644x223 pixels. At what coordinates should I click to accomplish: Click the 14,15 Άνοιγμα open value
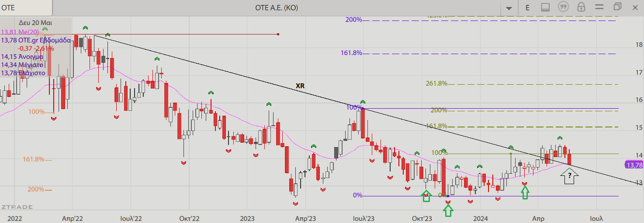[22, 57]
